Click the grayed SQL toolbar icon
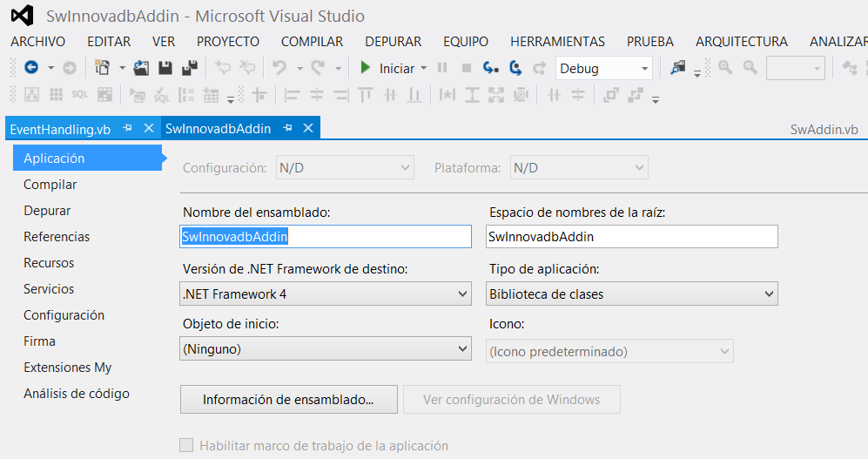This screenshot has height=459, width=868. 80,95
